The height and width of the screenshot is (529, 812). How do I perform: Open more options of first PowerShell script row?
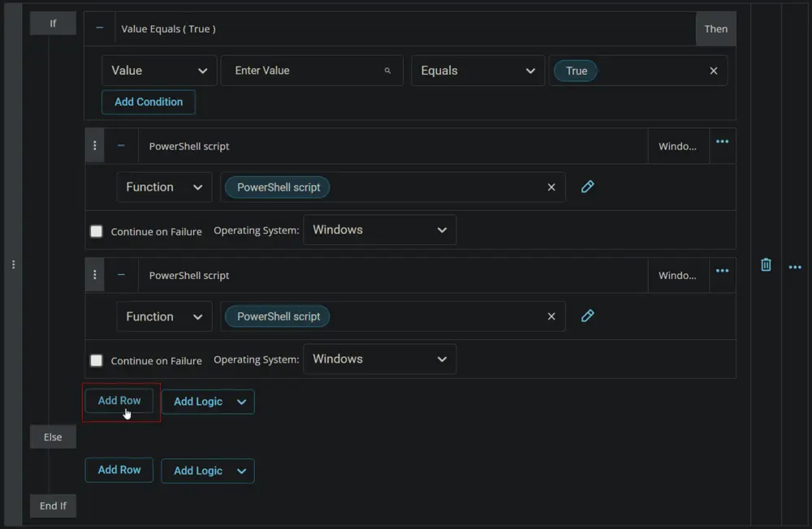pos(722,141)
